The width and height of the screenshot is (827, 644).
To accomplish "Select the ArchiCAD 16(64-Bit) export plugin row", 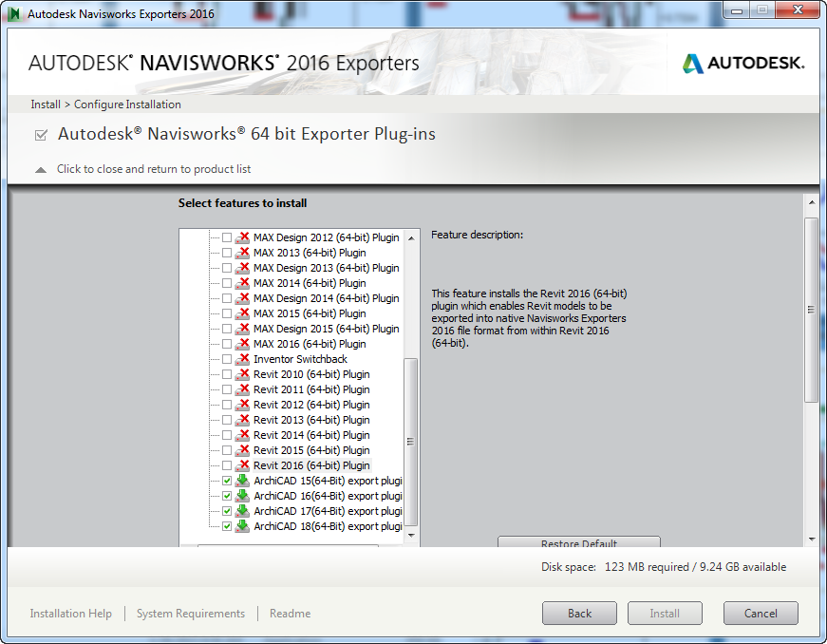I will pos(328,496).
